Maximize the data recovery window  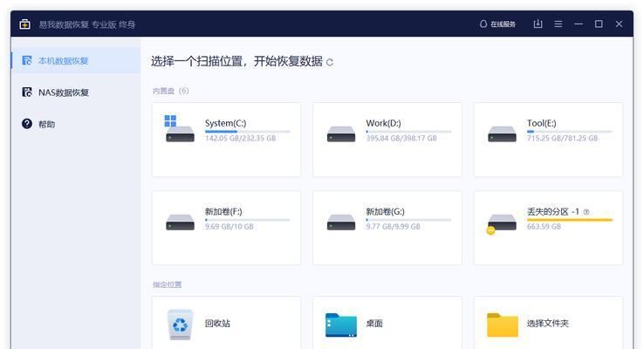coord(599,24)
